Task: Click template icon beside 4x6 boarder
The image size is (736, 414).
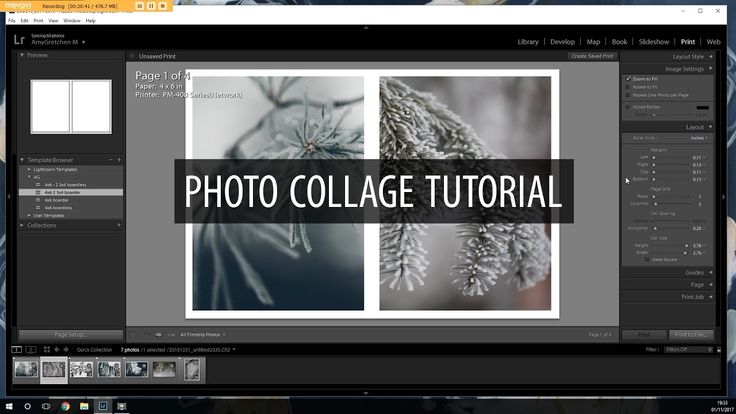Action: click(x=38, y=200)
